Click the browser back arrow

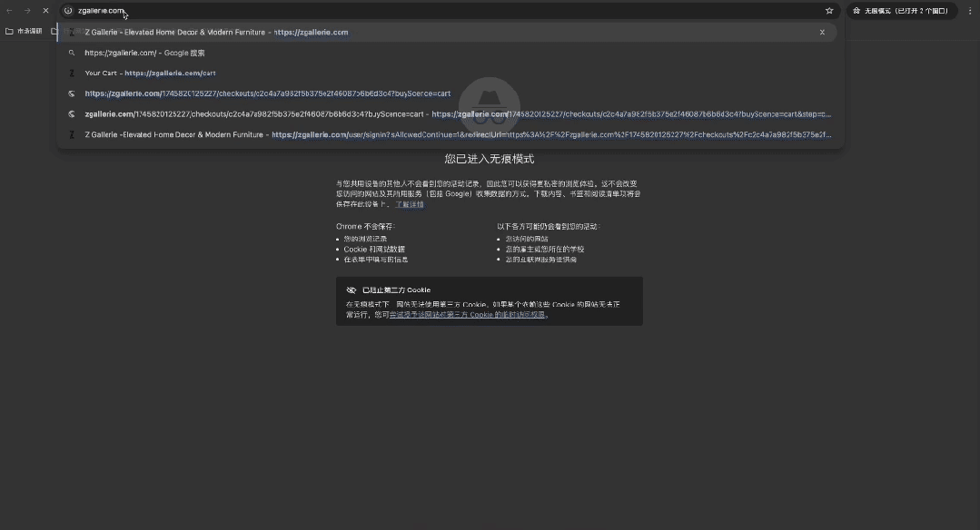(x=9, y=11)
